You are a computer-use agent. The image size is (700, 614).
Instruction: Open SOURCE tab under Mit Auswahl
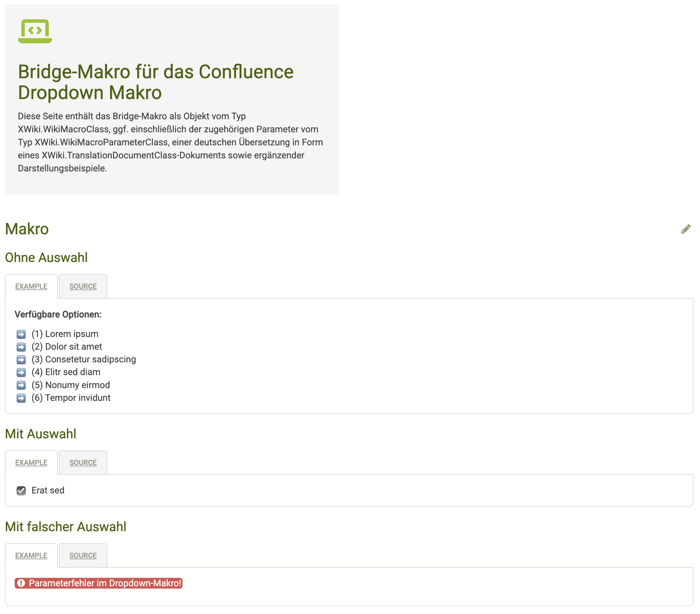coord(83,463)
